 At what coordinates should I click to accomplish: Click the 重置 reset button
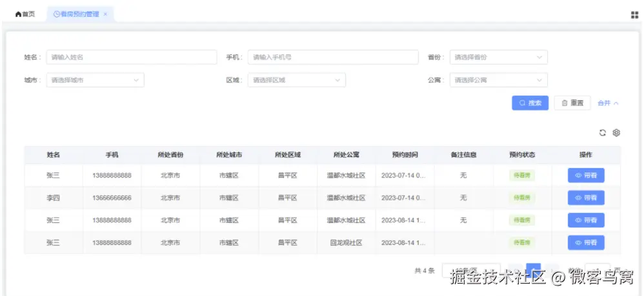tap(572, 103)
